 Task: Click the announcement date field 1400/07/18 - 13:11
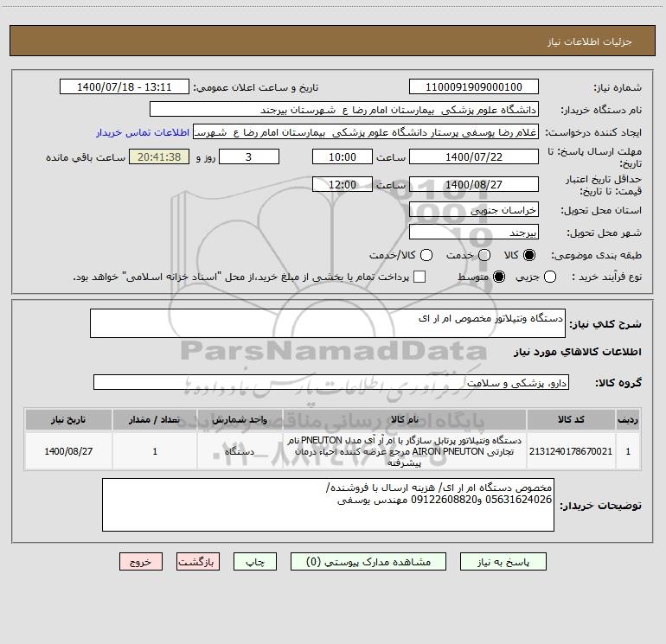[x=125, y=87]
